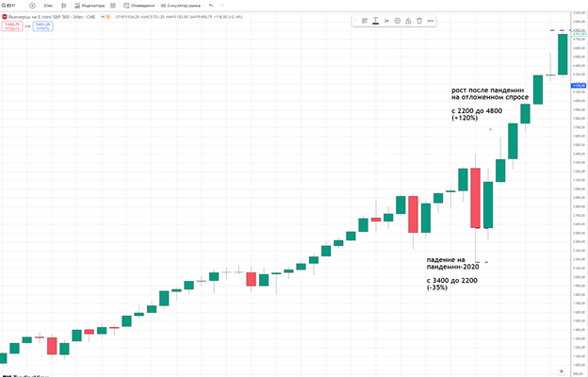Click the large red pandemic crash candle

coord(475,198)
